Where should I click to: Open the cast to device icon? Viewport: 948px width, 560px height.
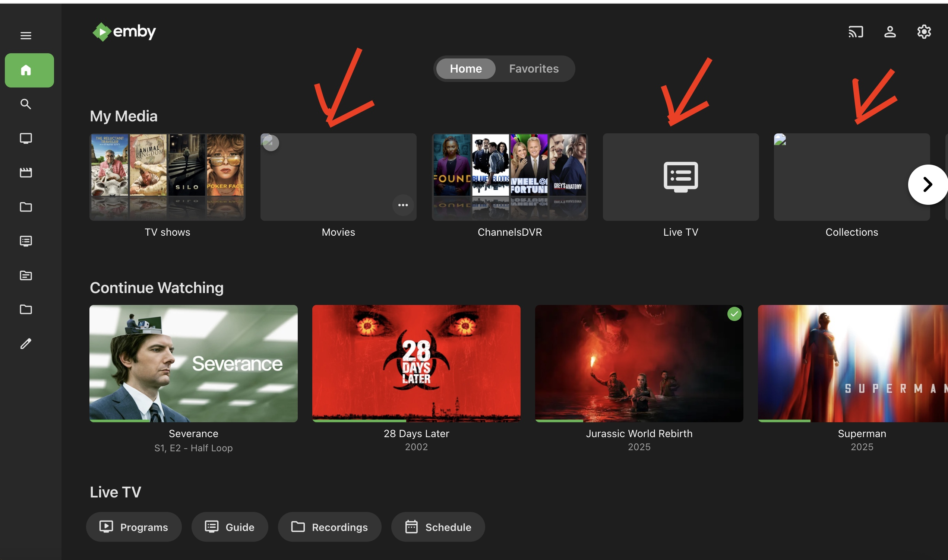tap(856, 32)
